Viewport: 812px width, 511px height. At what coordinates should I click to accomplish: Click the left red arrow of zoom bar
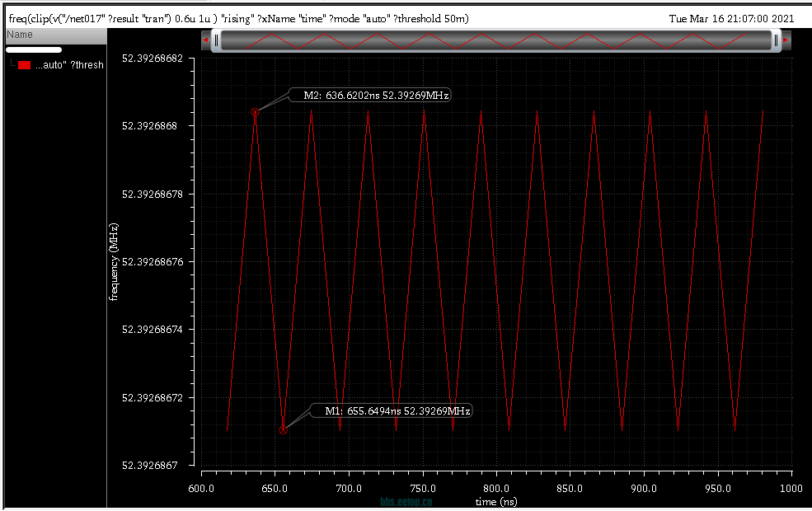[205, 40]
